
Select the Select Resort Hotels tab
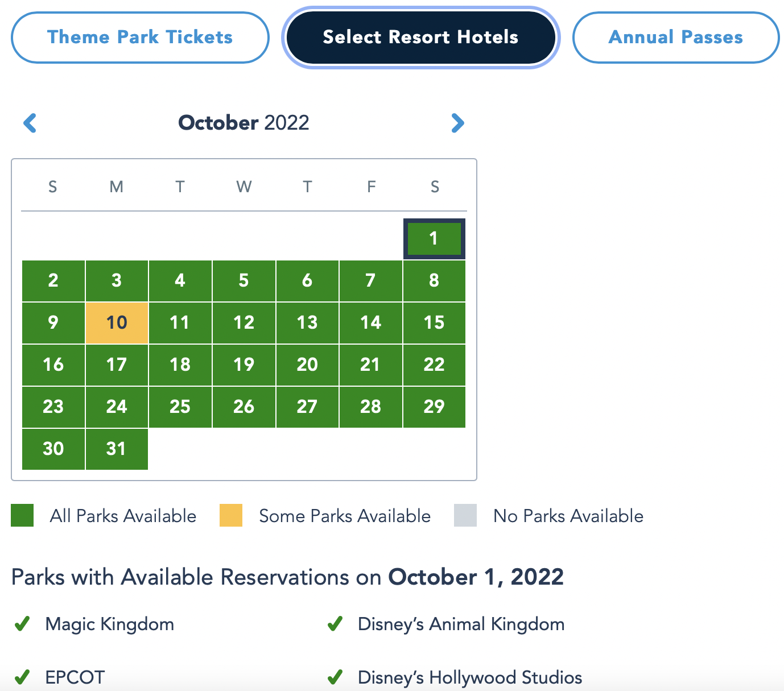click(x=421, y=38)
